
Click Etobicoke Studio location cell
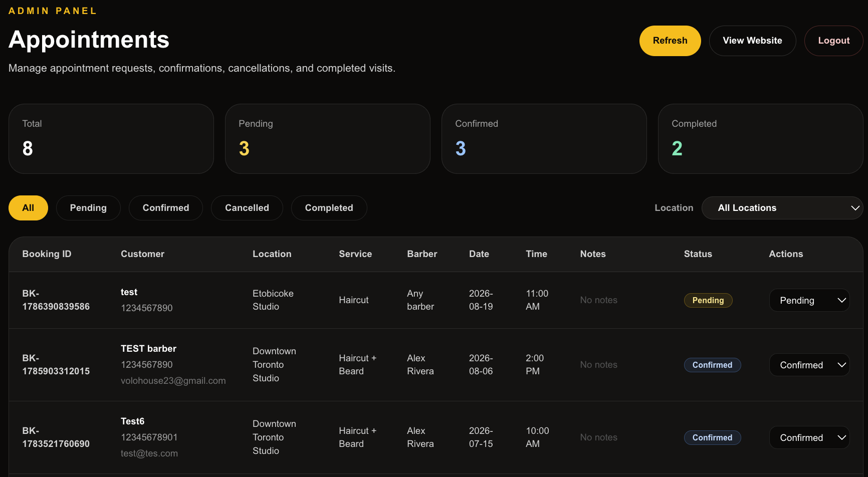(x=273, y=300)
